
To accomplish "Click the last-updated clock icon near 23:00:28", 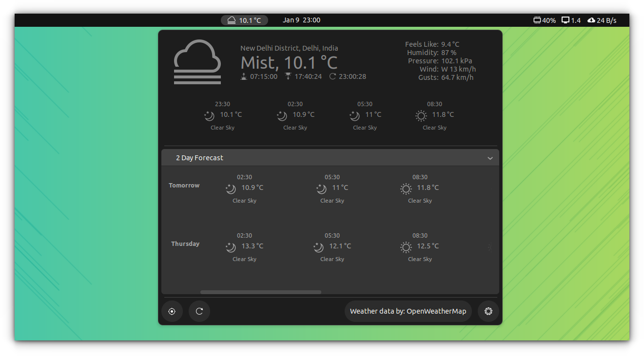I will click(332, 76).
